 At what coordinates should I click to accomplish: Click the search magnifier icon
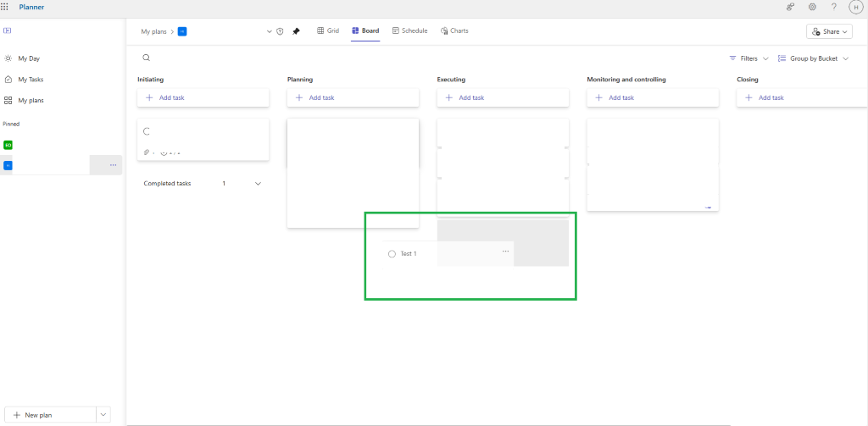point(146,58)
